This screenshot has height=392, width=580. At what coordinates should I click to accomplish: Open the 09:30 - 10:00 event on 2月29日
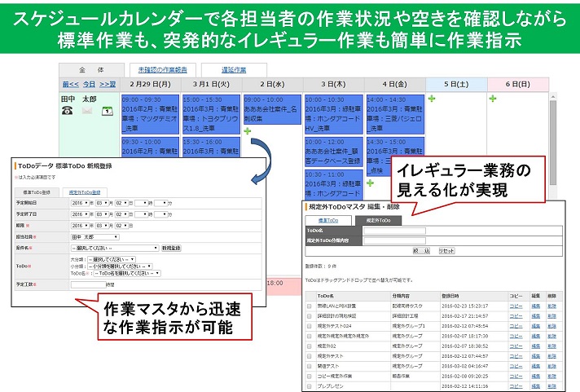tap(150, 147)
